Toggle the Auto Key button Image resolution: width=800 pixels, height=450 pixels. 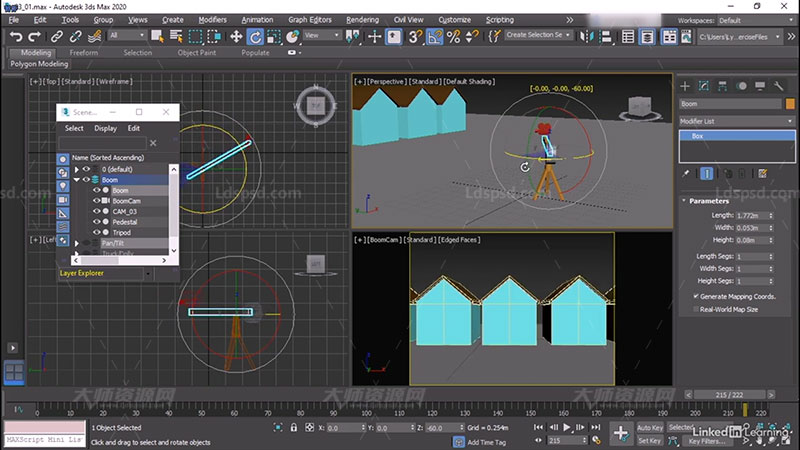(650, 428)
